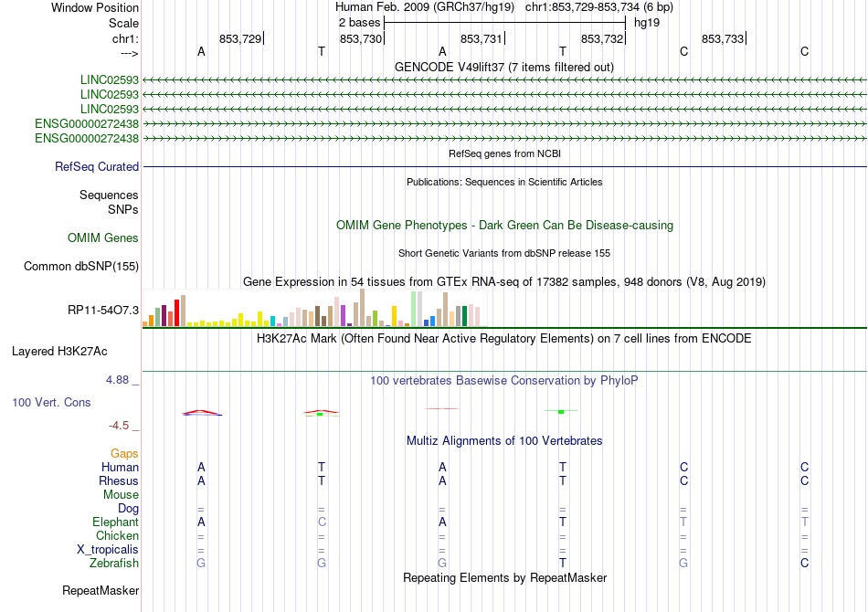
Task: Click the 4.88 upper PhyloP axis value
Action: pos(117,380)
